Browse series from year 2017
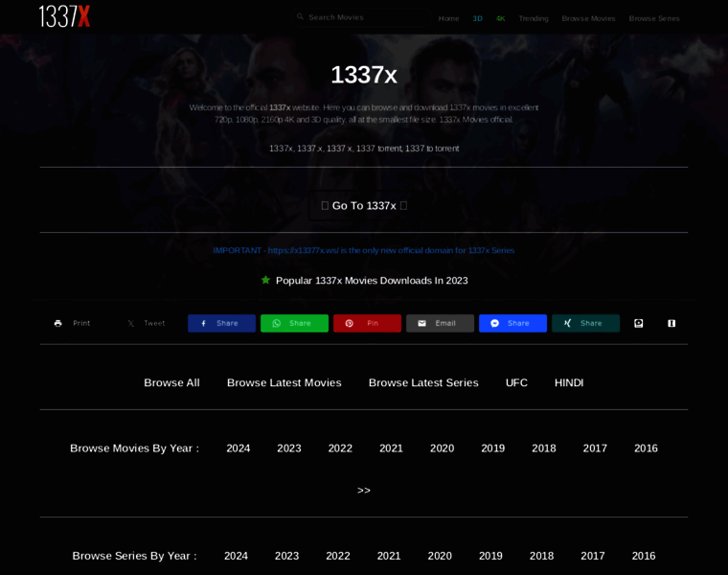Screen dimensions: 728x575 pyautogui.click(x=593, y=556)
